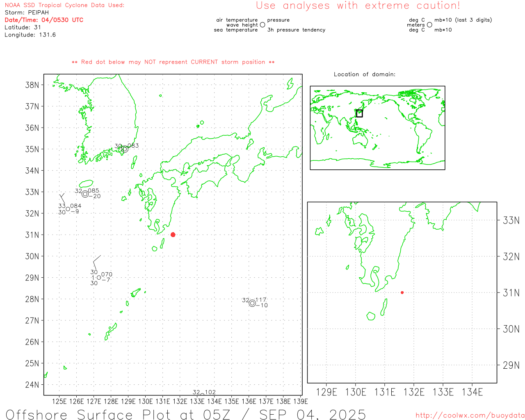The image size is (525, 420).
Task: Select buoy station circle labeled 30 083 near Korea
Action: pos(125,149)
